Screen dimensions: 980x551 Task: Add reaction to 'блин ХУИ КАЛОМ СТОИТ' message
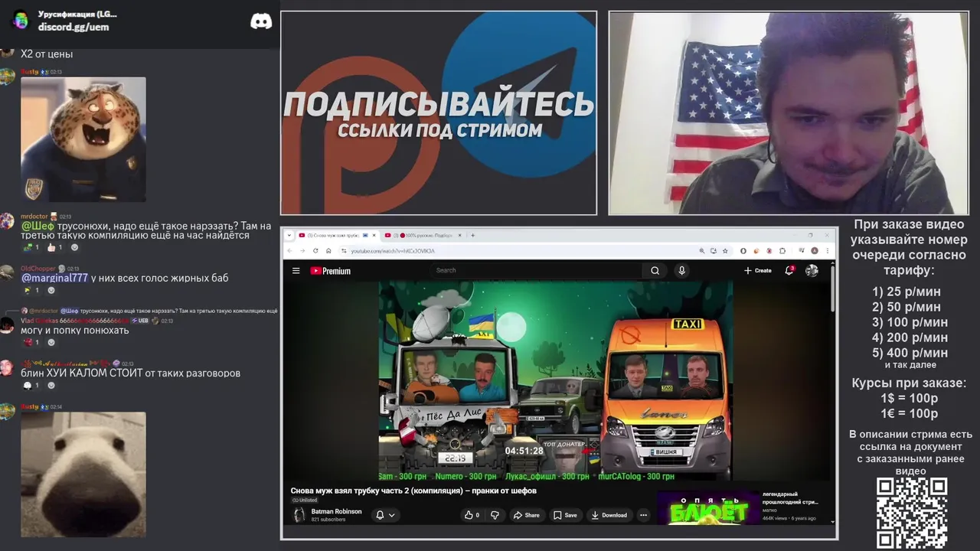click(51, 385)
